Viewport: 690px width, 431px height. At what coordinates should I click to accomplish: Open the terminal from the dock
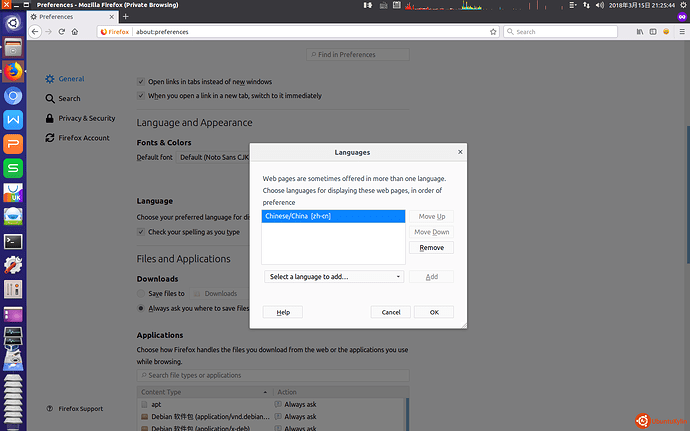(x=13, y=241)
